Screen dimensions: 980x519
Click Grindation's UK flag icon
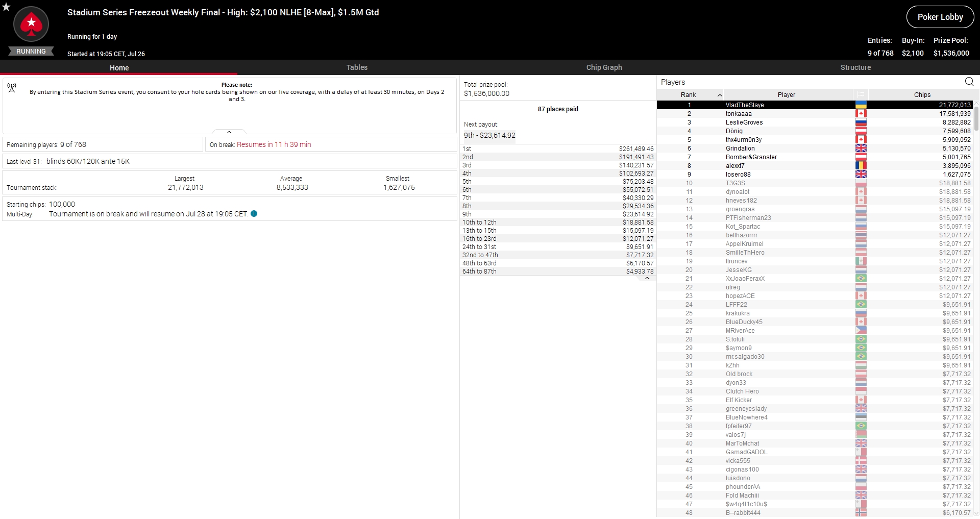coord(861,148)
